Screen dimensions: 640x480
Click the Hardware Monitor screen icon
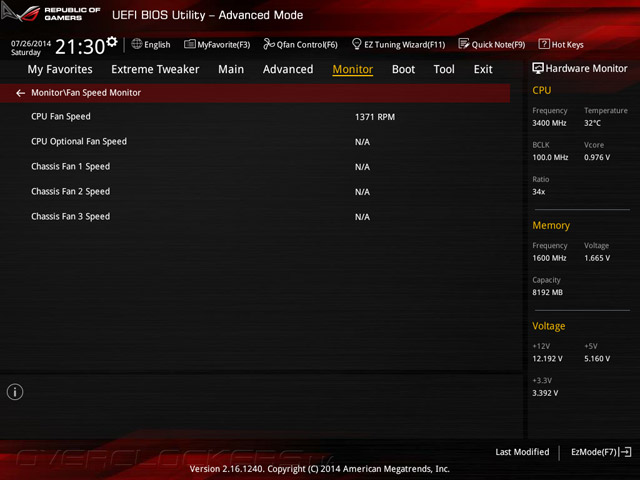click(x=538, y=68)
